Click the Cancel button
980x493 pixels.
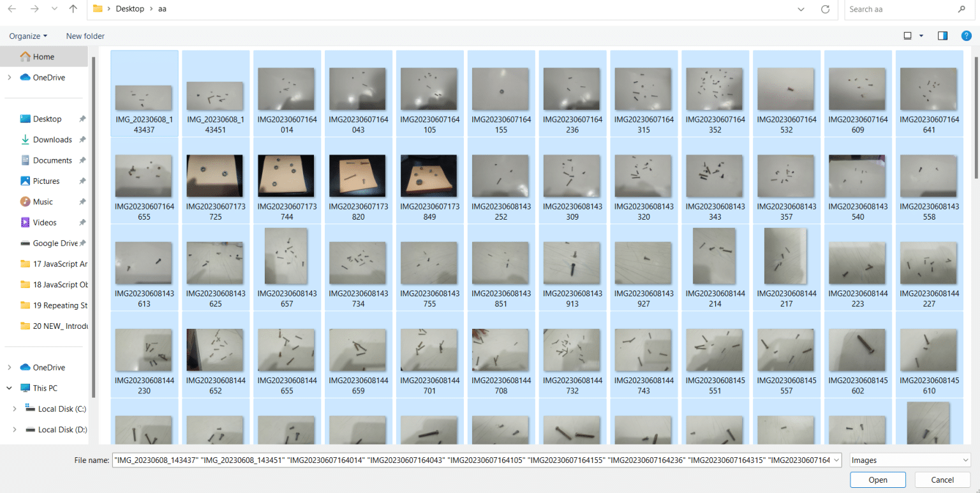click(942, 480)
